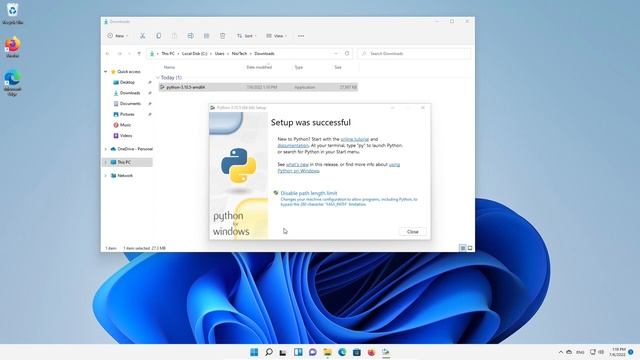Viewport: 640px width, 360px height.
Task: Click Disable path length limit
Action: tap(309, 193)
